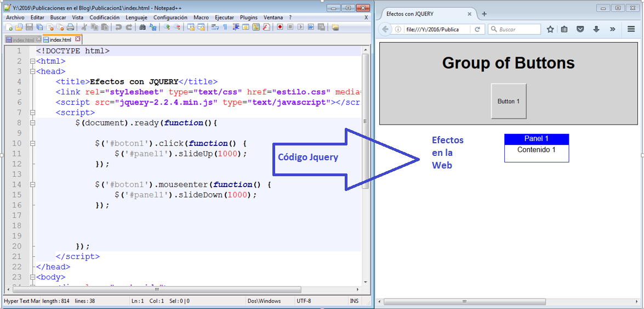Open the Archivo menu
The image size is (644, 309).
click(x=15, y=18)
